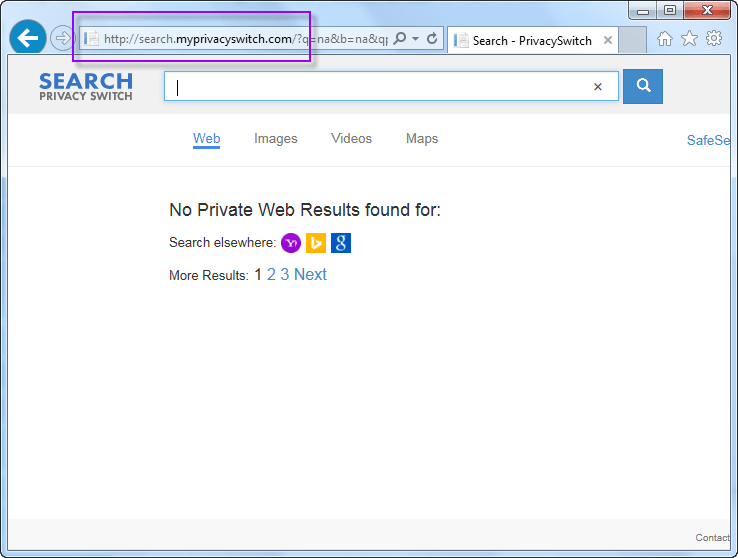Open the browser Home icon

pyautogui.click(x=665, y=39)
